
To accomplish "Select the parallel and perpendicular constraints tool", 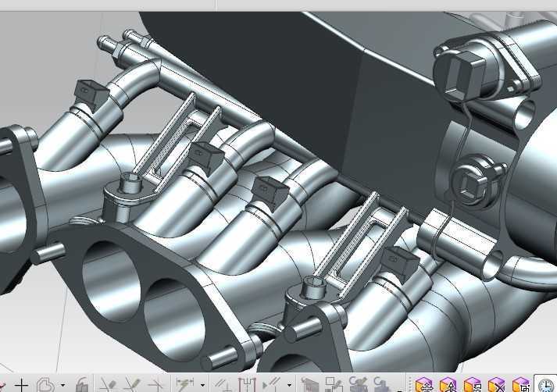I will coord(223,385).
